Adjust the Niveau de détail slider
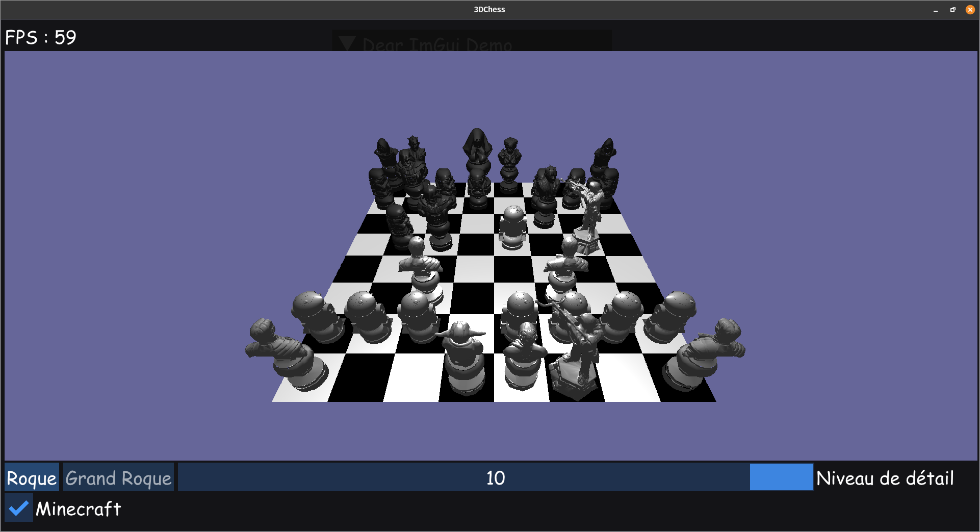980x532 pixels. pos(781,478)
